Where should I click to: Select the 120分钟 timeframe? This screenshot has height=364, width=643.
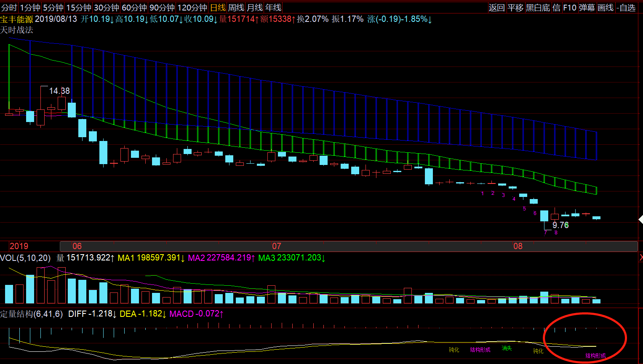coord(192,8)
